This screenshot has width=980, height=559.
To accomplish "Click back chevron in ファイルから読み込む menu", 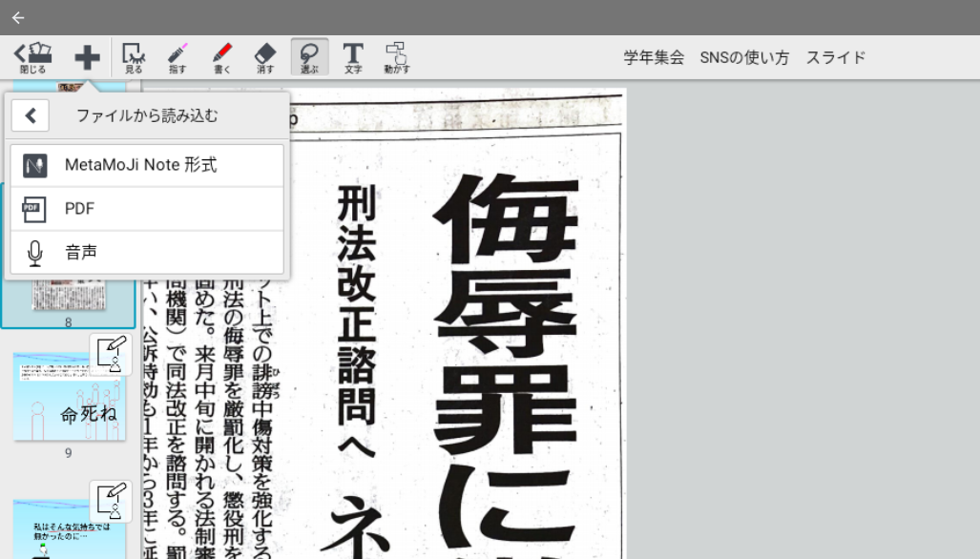I will (31, 116).
